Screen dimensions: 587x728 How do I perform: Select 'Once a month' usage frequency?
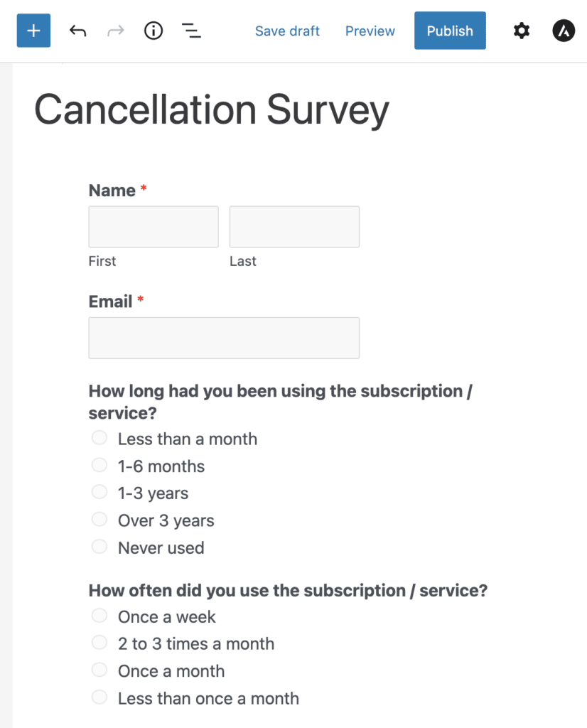click(99, 669)
